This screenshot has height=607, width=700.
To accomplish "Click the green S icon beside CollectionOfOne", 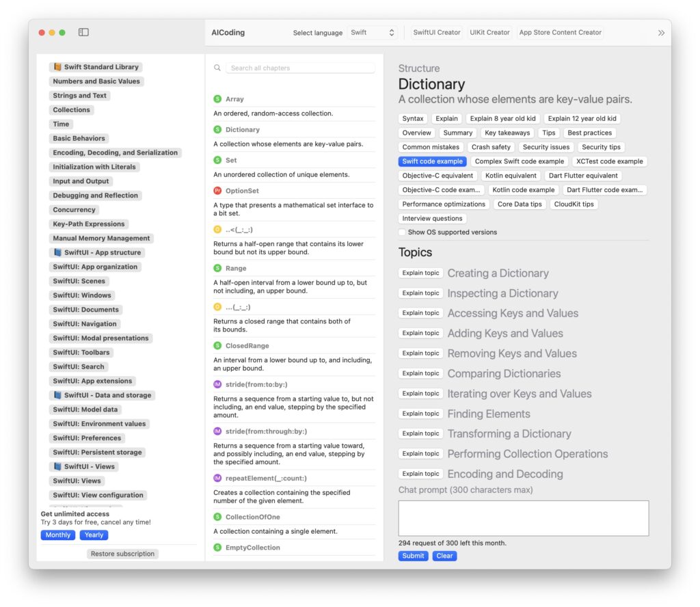I will point(217,517).
